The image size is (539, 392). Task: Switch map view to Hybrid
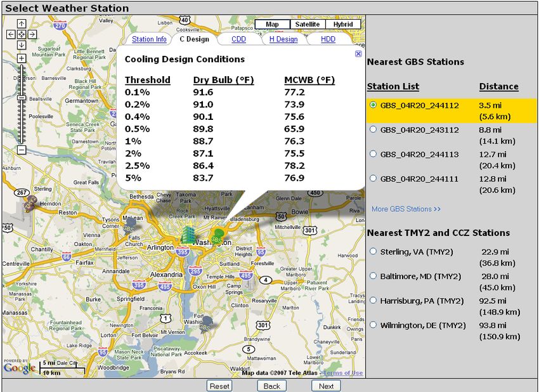(343, 24)
